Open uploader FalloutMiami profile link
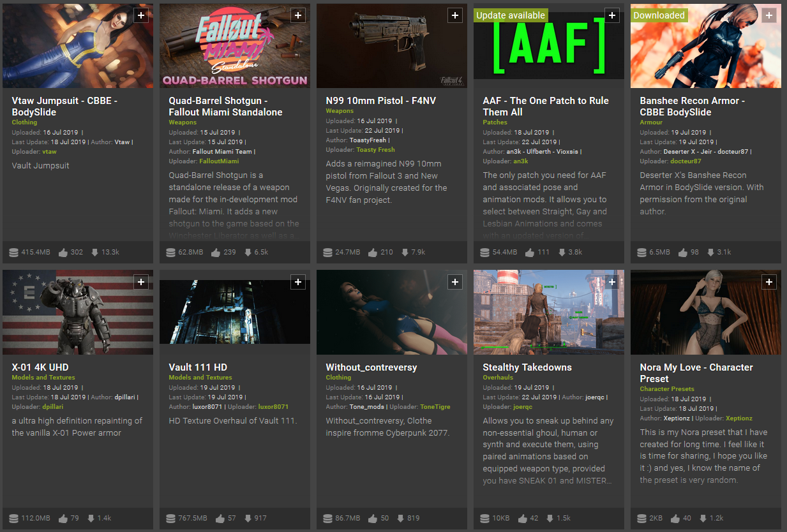Image resolution: width=787 pixels, height=532 pixels. click(219, 161)
